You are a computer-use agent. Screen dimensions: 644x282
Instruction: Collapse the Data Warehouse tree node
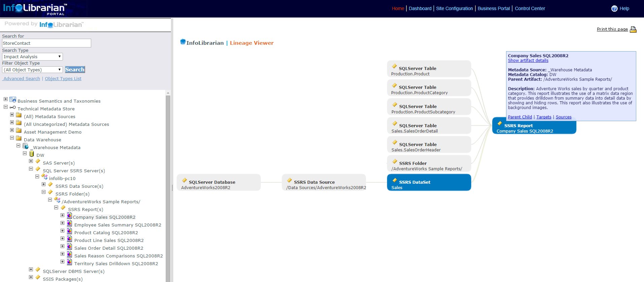(x=12, y=138)
